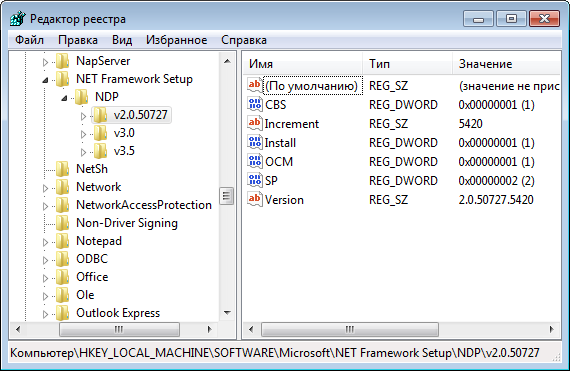This screenshot has width=570, height=371.
Task: Click the Значение column header
Action: (506, 64)
